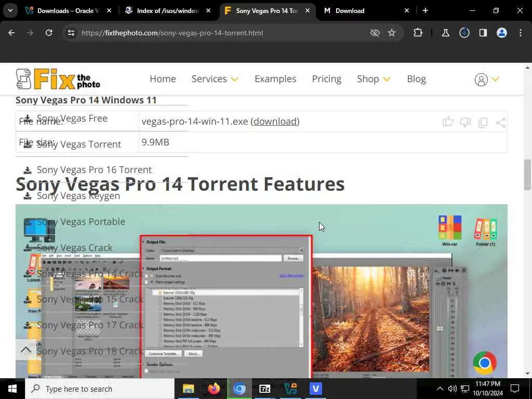Click the thumbs down icon
The image size is (532, 399).
coord(465,123)
